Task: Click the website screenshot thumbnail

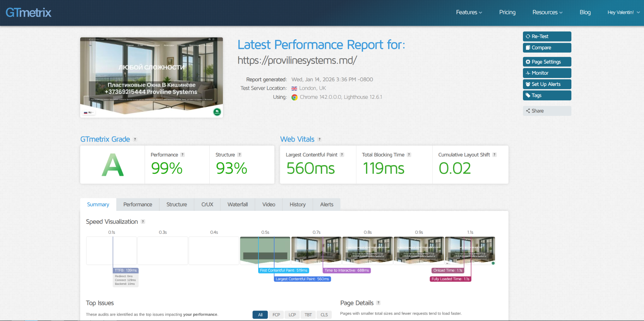Action: (x=151, y=77)
